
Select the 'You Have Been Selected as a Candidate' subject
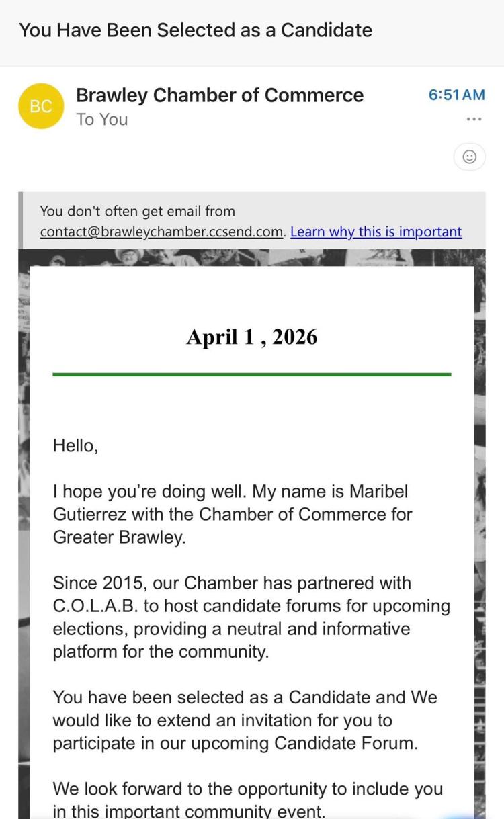pyautogui.click(x=196, y=30)
